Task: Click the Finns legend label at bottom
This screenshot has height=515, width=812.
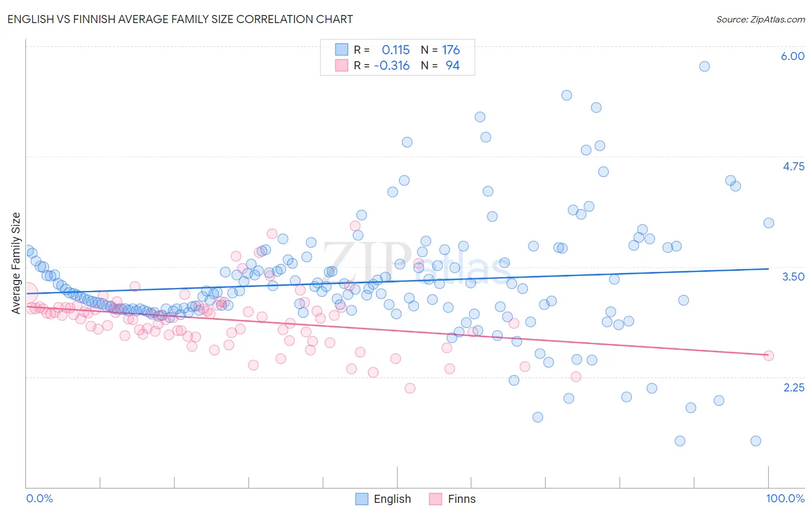Action: coord(461,499)
